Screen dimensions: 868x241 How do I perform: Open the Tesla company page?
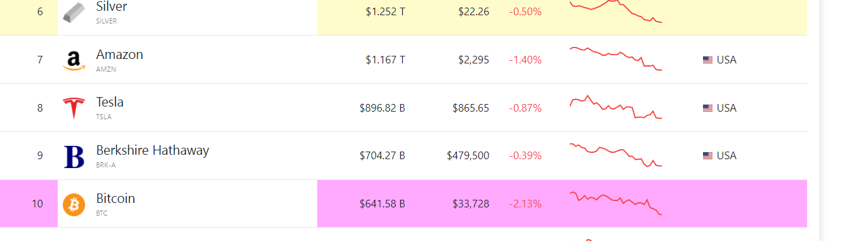pos(110,102)
